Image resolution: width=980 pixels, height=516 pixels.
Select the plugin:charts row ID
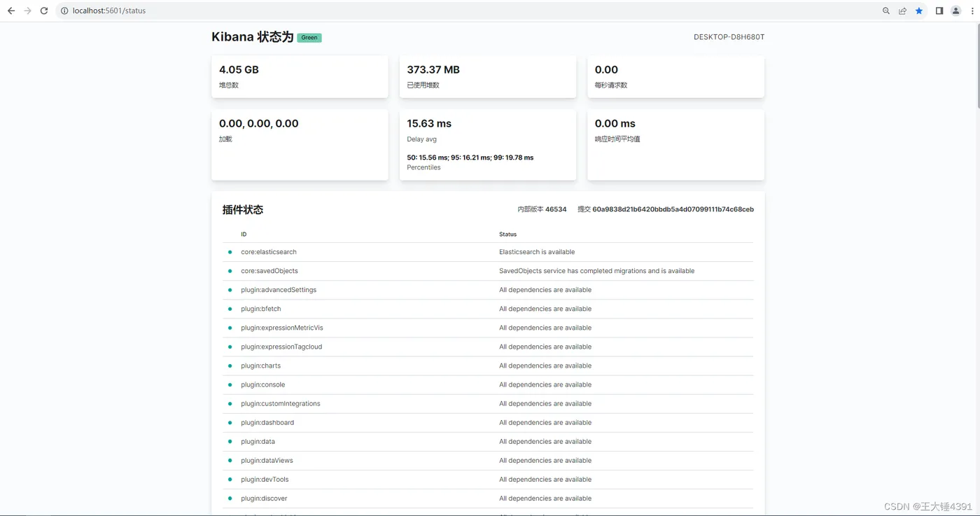click(x=261, y=365)
